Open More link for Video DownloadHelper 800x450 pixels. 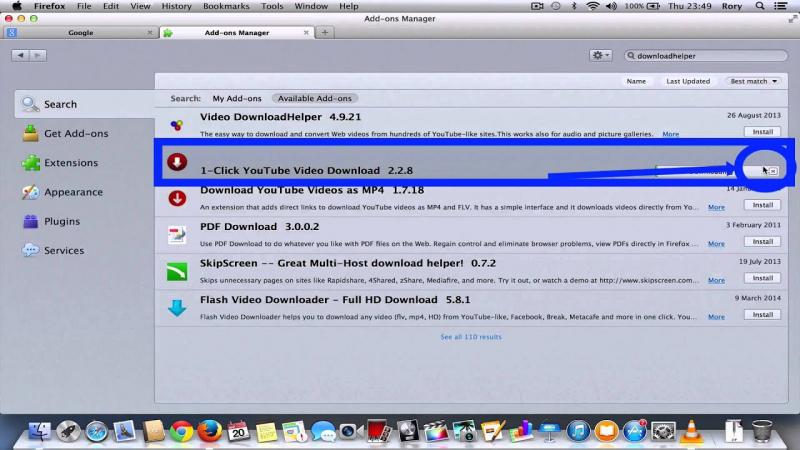(670, 134)
